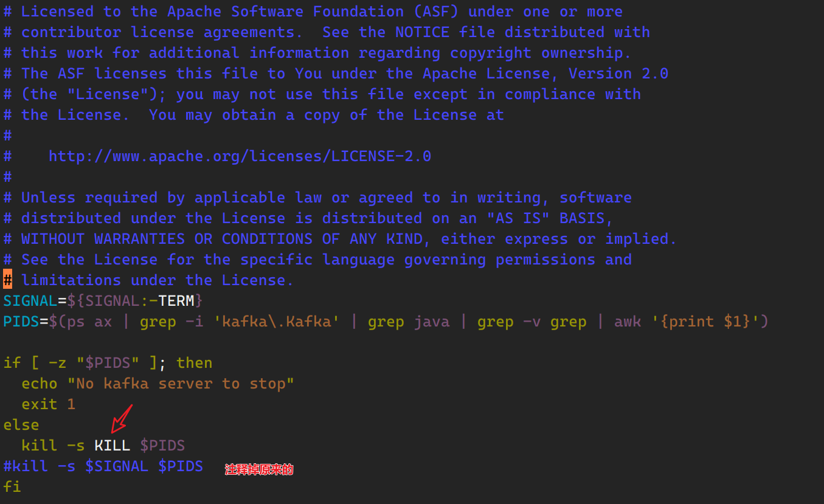This screenshot has height=504, width=824.
Task: Click the 'PIDS' variable name
Action: [21, 322]
